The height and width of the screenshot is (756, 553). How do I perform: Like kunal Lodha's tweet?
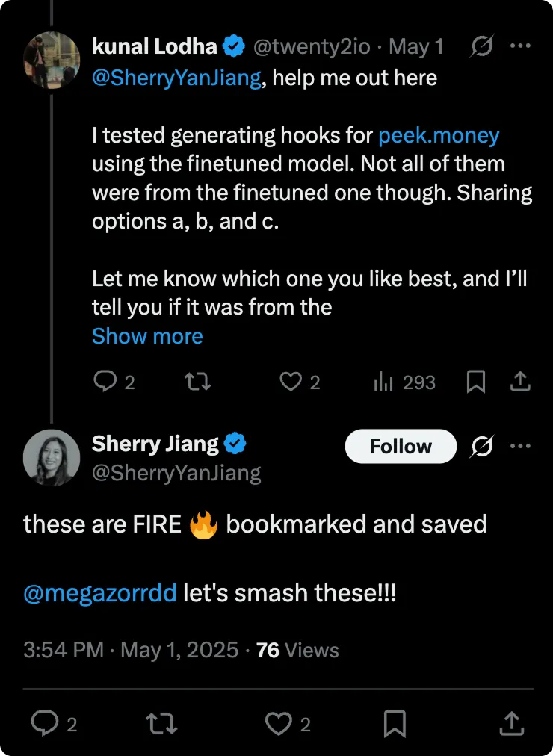[300, 382]
